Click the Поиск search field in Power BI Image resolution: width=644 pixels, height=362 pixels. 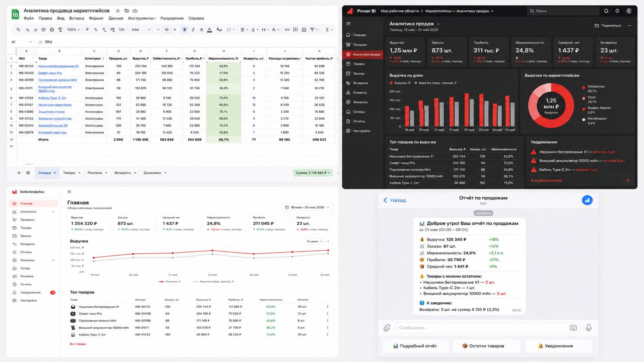tap(563, 11)
